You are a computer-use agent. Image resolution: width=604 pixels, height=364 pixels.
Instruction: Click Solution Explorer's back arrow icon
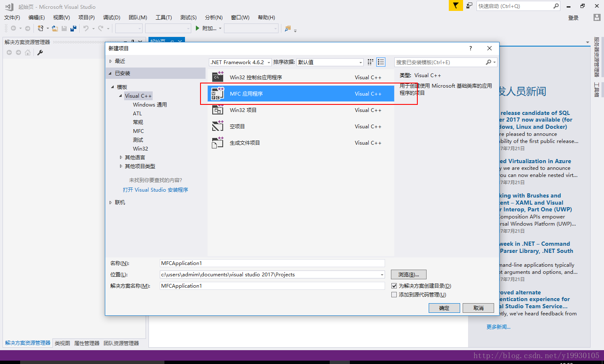tap(9, 52)
